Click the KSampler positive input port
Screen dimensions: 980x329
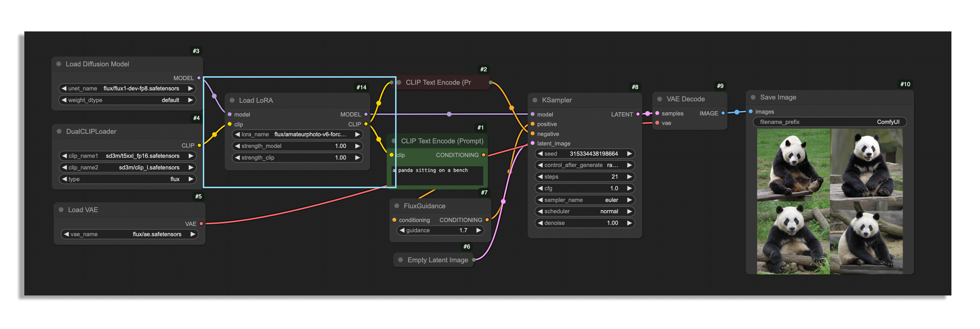point(533,124)
